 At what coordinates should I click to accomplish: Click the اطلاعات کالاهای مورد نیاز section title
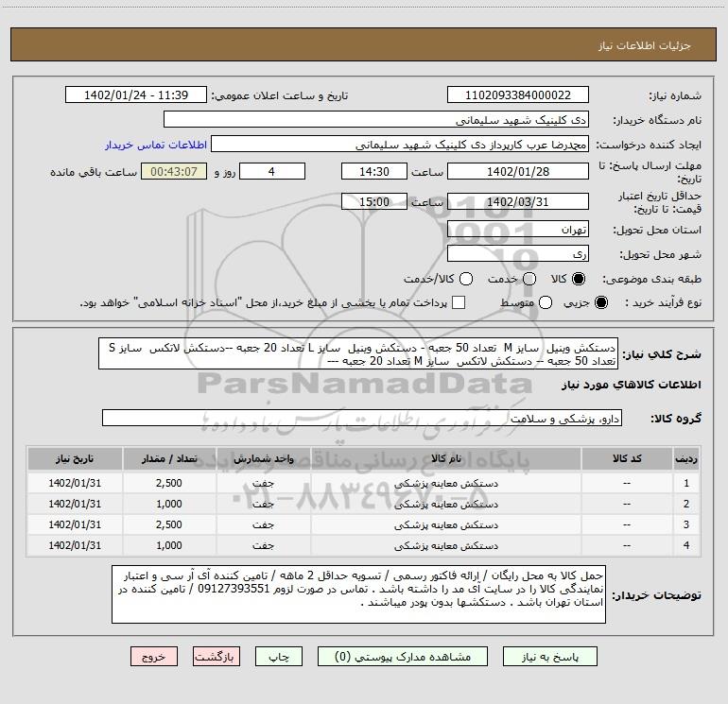click(x=632, y=385)
